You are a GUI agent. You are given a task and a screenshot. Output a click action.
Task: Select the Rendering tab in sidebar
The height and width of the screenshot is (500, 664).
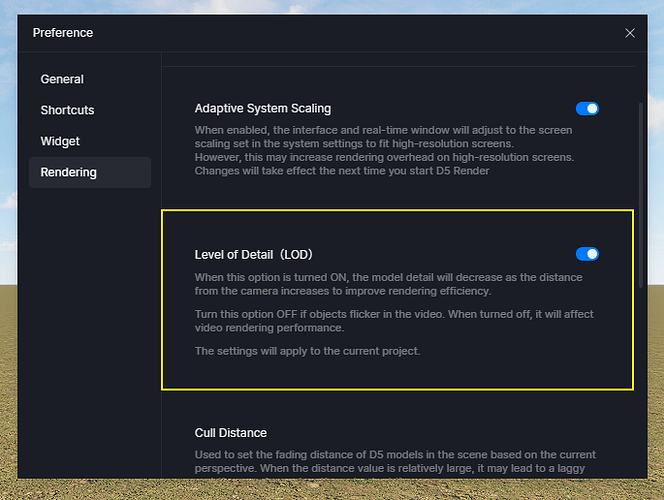(x=90, y=172)
